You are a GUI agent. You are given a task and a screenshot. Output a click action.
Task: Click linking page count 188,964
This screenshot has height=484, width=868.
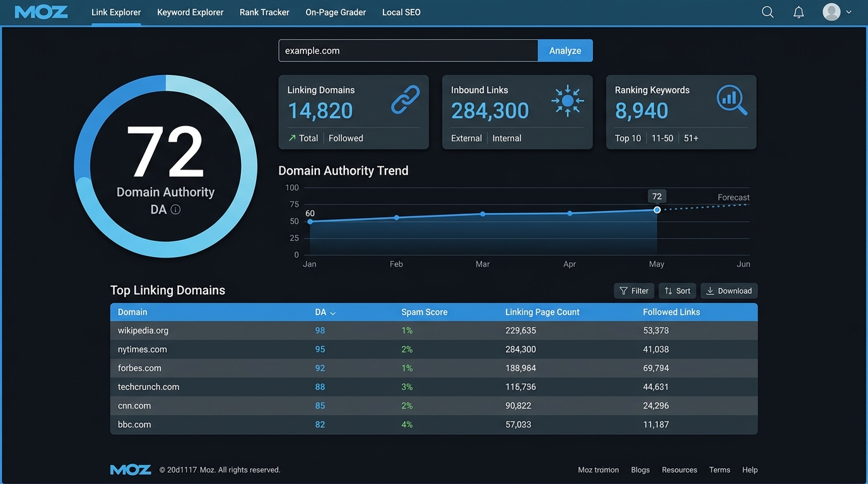[x=520, y=368]
